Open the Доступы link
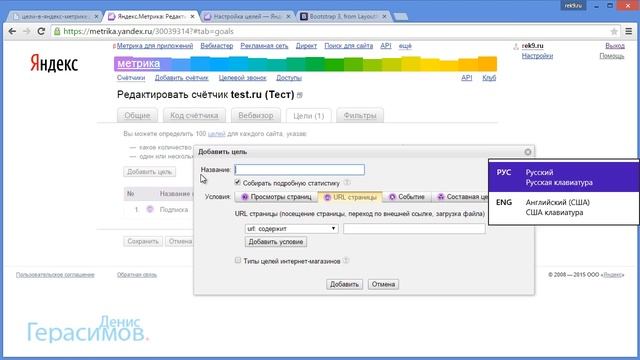The height and width of the screenshot is (360, 640). (289, 78)
